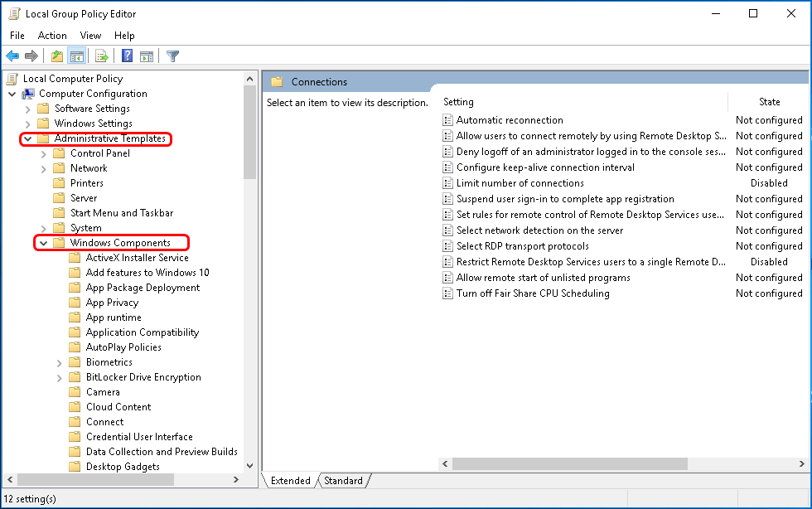Switch to the Standard tab
The height and width of the screenshot is (509, 812).
[343, 480]
